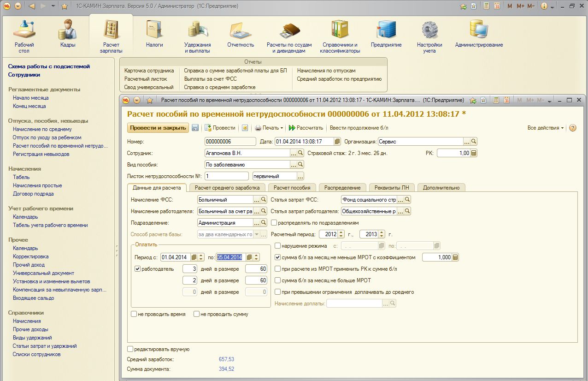588x381 pixels.
Task: Open Расчетный листок report
Action: (146, 79)
